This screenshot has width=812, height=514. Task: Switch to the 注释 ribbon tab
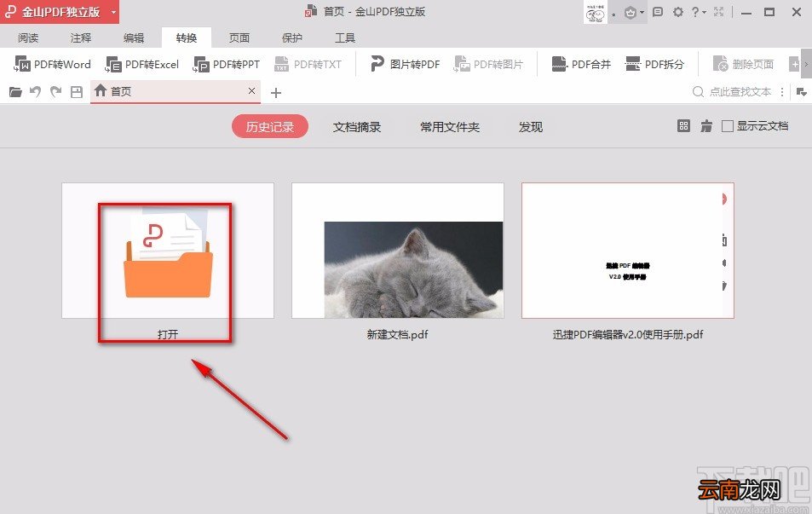click(81, 38)
